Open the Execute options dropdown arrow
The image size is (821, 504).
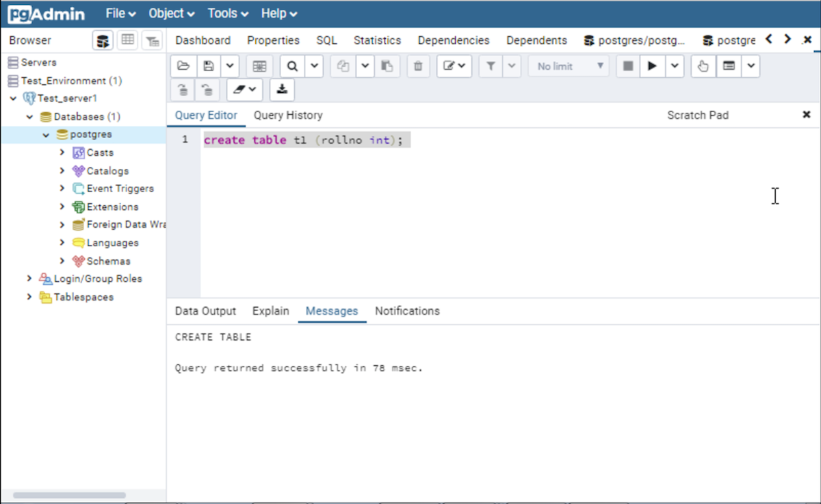pos(675,66)
